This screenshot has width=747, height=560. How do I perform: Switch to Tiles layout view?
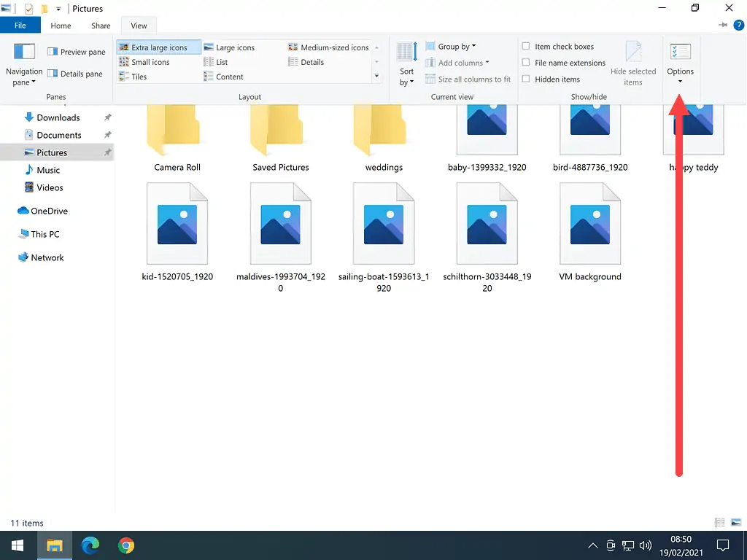(x=139, y=77)
